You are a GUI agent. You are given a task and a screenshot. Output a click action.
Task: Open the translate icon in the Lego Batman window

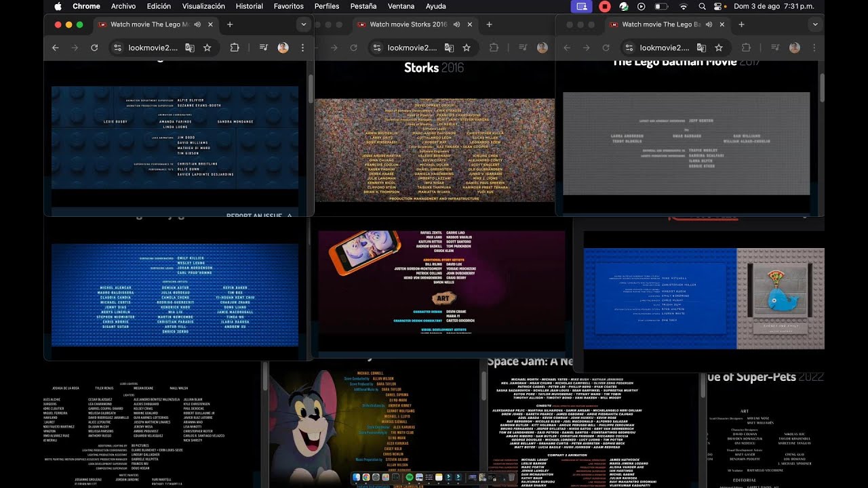coord(701,47)
